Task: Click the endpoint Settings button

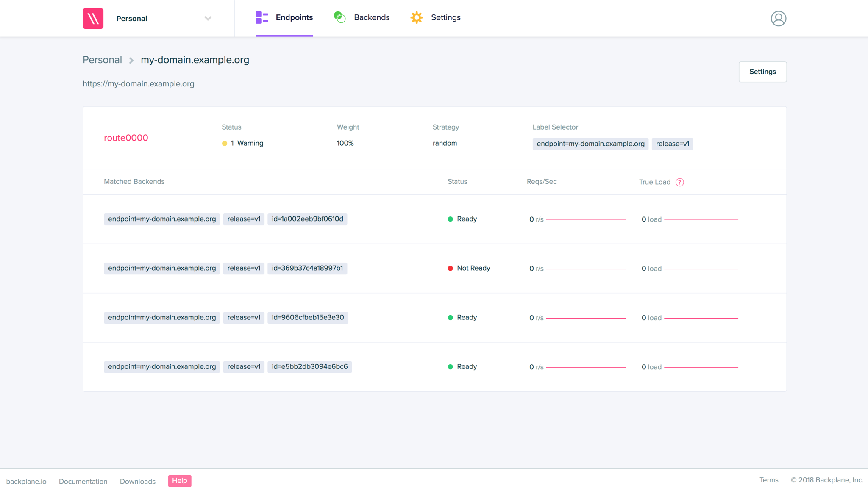Action: tap(762, 72)
